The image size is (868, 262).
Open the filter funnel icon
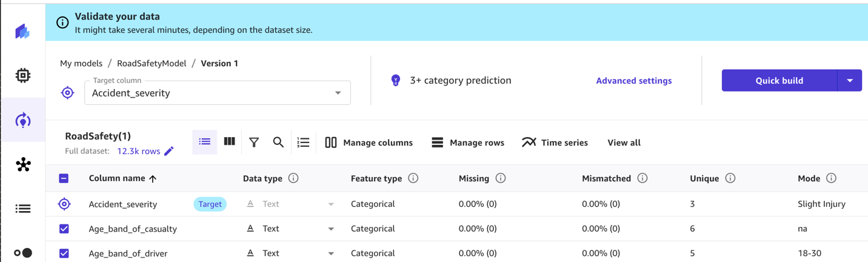click(x=254, y=143)
